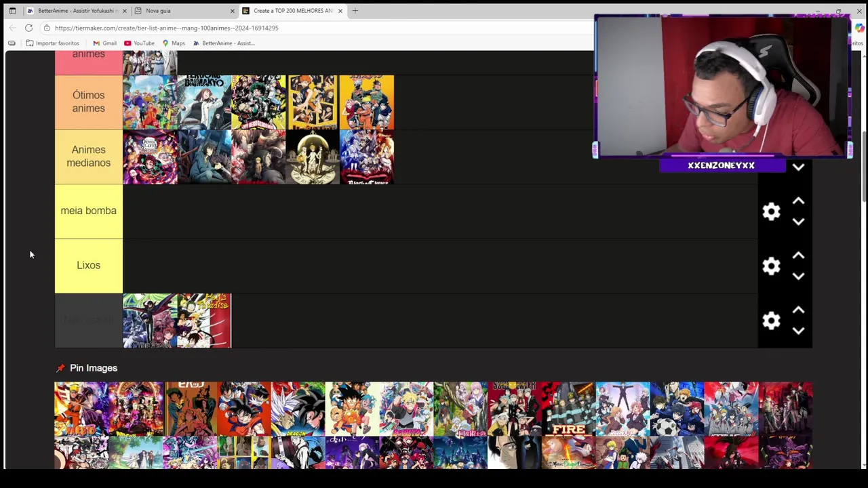The image size is (868, 488).
Task: Move the bottom unlabeled row up
Action: click(x=798, y=310)
